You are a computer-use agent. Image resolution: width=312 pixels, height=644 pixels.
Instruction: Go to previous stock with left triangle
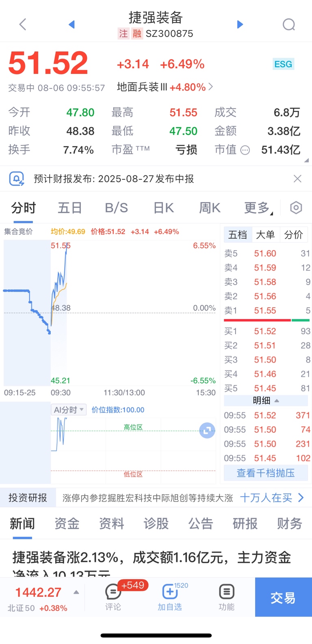click(x=71, y=24)
